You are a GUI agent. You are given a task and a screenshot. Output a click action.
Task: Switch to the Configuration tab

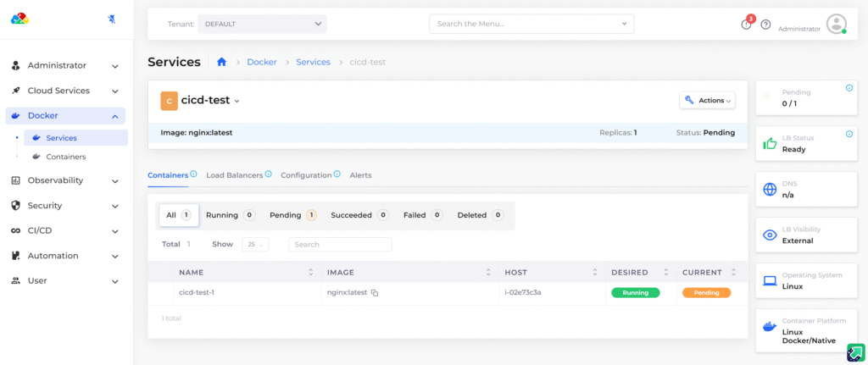[x=306, y=175]
